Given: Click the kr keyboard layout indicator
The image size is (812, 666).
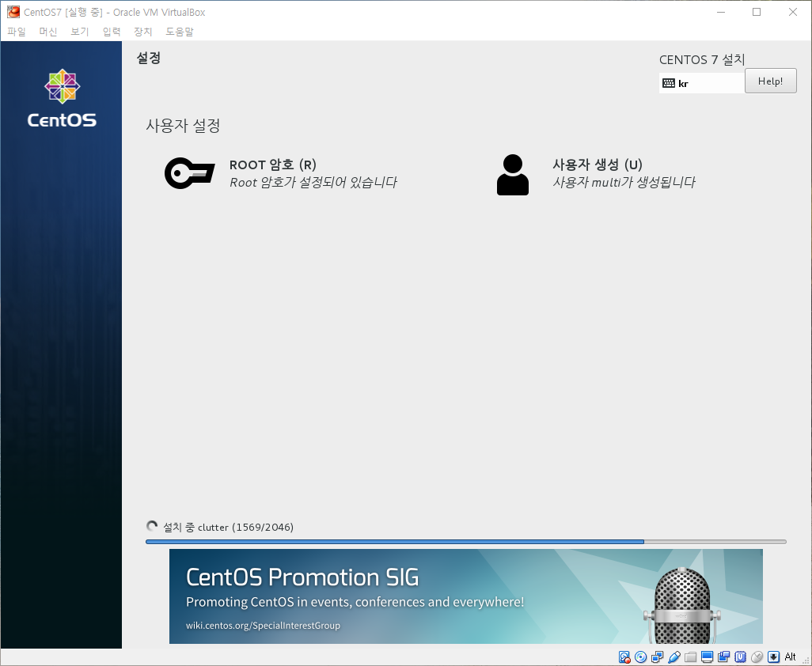Looking at the screenshot, I should coord(702,83).
